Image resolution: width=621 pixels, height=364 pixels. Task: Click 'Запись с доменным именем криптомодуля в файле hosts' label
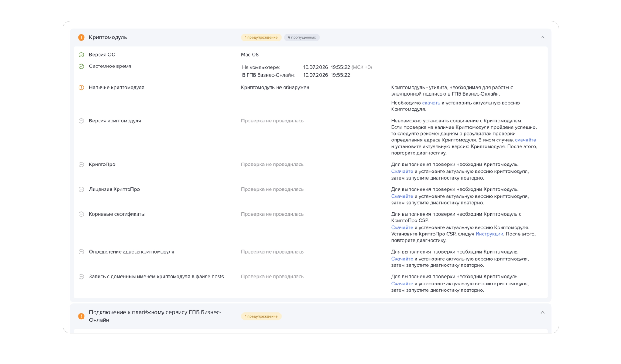(x=156, y=277)
